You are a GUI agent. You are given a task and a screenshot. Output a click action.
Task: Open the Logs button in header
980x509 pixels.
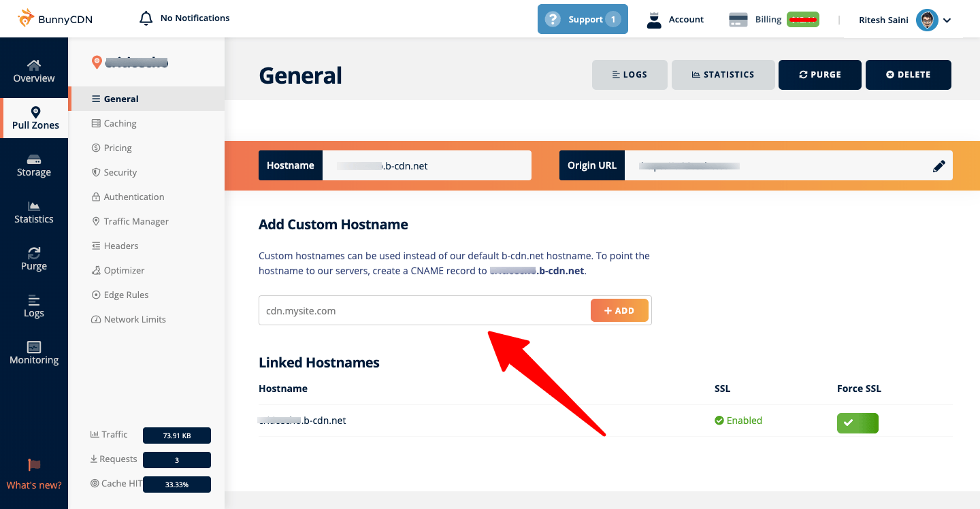click(630, 75)
